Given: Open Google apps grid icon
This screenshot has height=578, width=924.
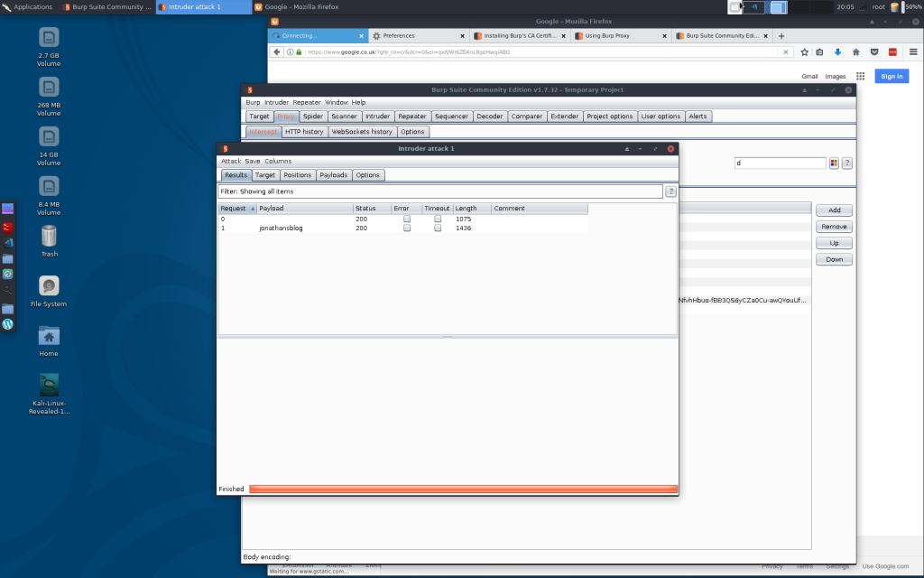Looking at the screenshot, I should click(x=860, y=77).
